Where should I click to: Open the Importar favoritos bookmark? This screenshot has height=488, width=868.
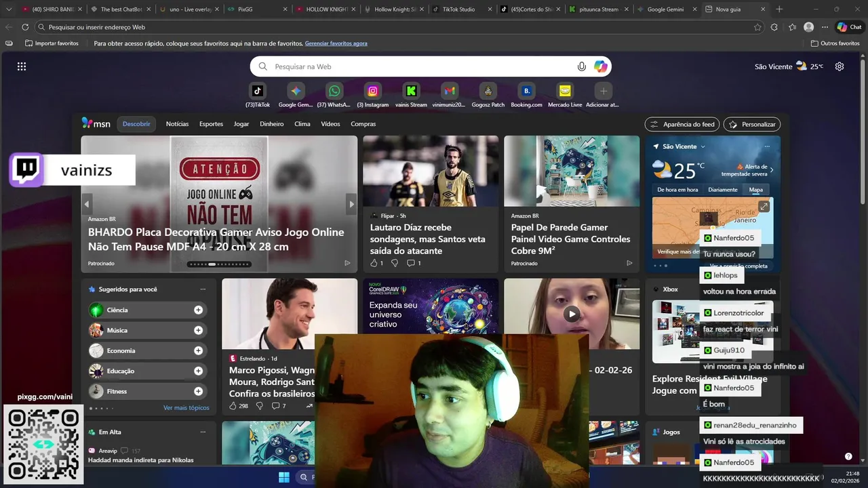[52, 43]
